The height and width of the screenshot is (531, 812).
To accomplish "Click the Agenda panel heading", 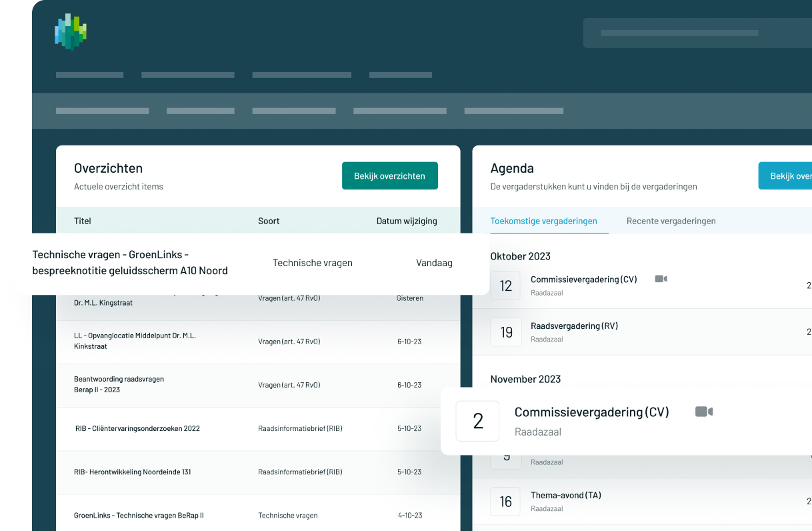I will (x=512, y=168).
